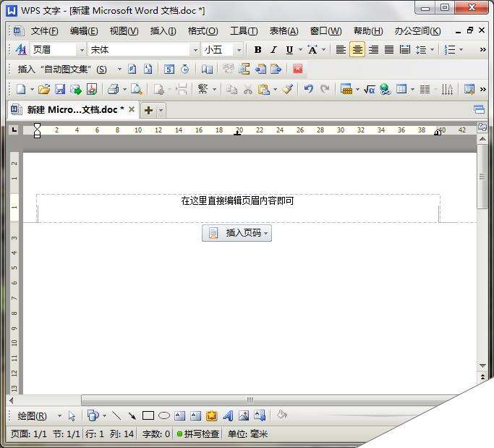Select the ellipse shape tool

(164, 416)
